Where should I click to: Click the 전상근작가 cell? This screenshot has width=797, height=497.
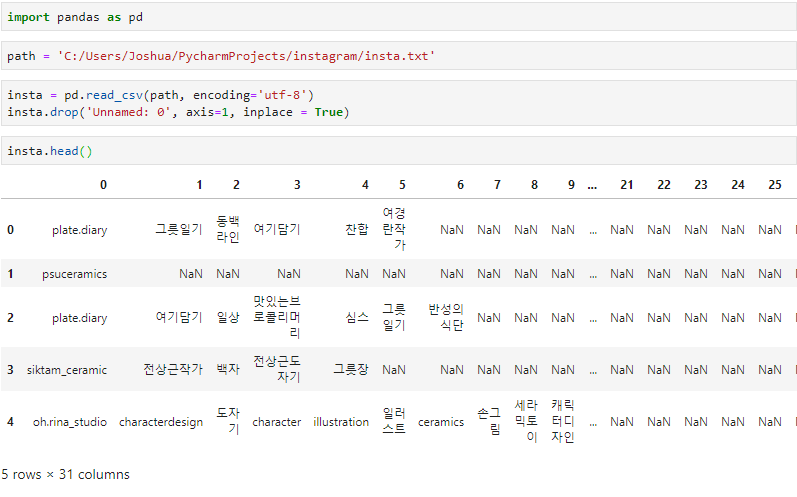(173, 370)
